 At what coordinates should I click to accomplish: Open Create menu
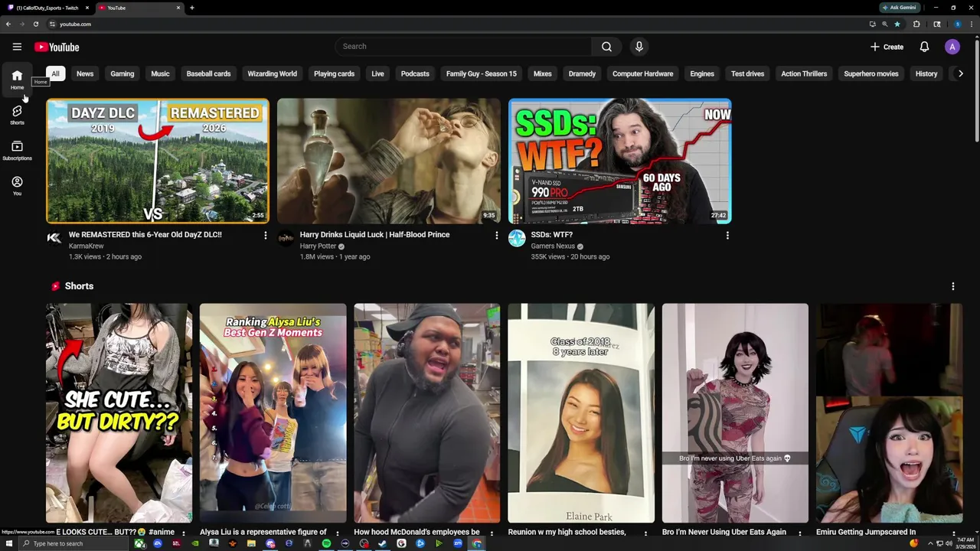click(887, 47)
